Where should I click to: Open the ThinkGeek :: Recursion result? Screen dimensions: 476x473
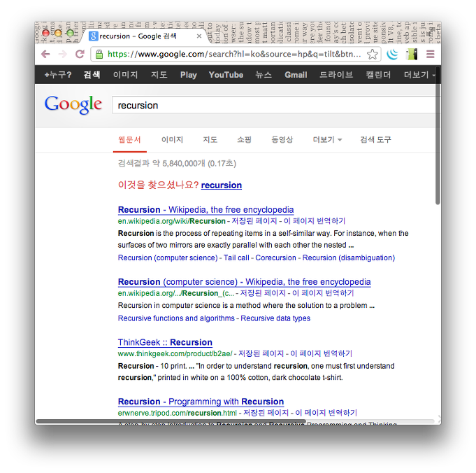click(165, 342)
